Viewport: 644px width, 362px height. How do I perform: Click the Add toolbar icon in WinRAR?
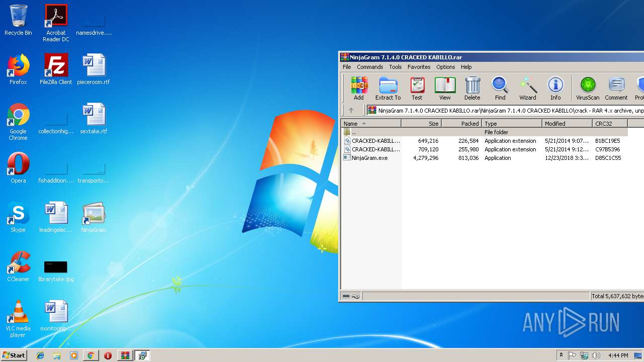pyautogui.click(x=359, y=88)
